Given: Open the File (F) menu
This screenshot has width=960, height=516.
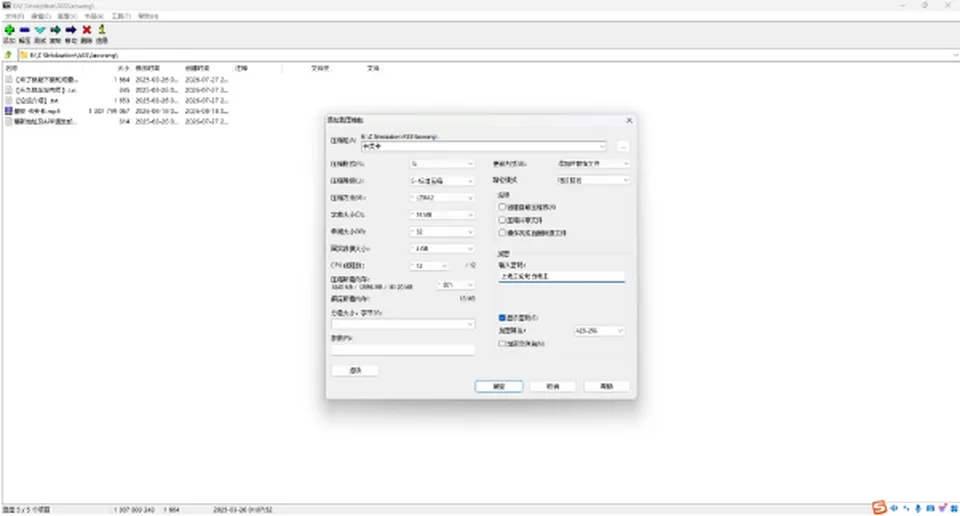Looking at the screenshot, I should [14, 16].
